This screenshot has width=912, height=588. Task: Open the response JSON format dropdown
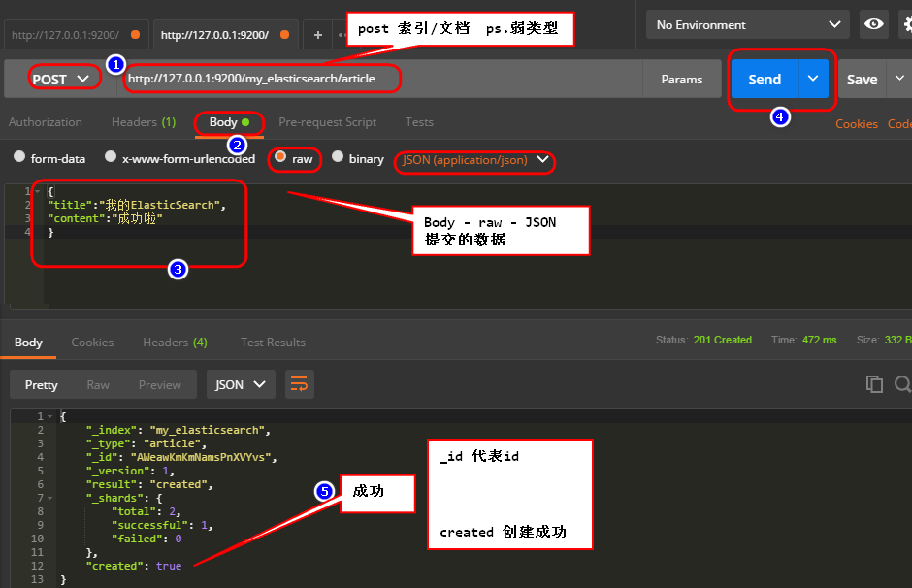click(x=241, y=384)
